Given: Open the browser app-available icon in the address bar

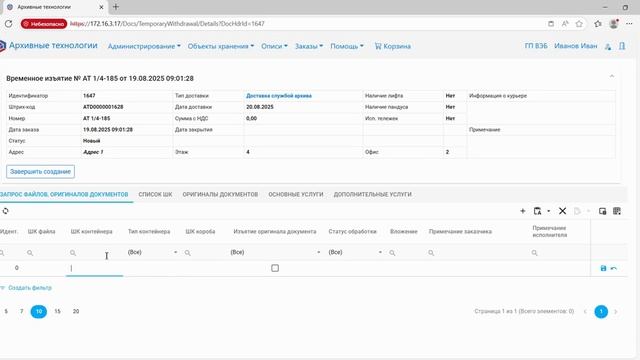Looking at the screenshot, I should (551, 24).
